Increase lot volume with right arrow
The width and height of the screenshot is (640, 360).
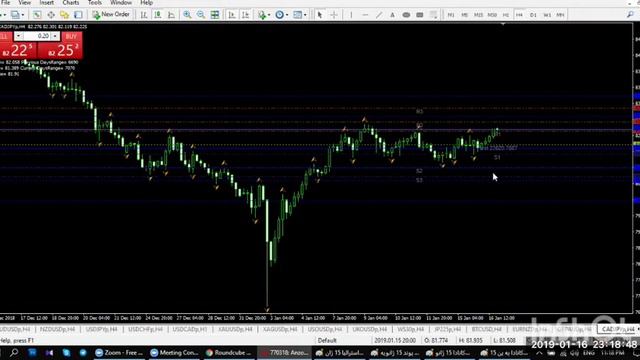click(55, 36)
